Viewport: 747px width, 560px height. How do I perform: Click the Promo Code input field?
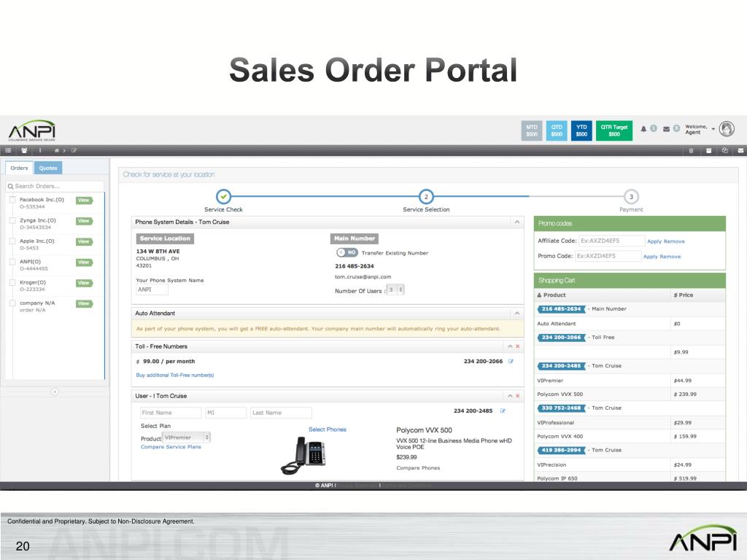(x=608, y=256)
